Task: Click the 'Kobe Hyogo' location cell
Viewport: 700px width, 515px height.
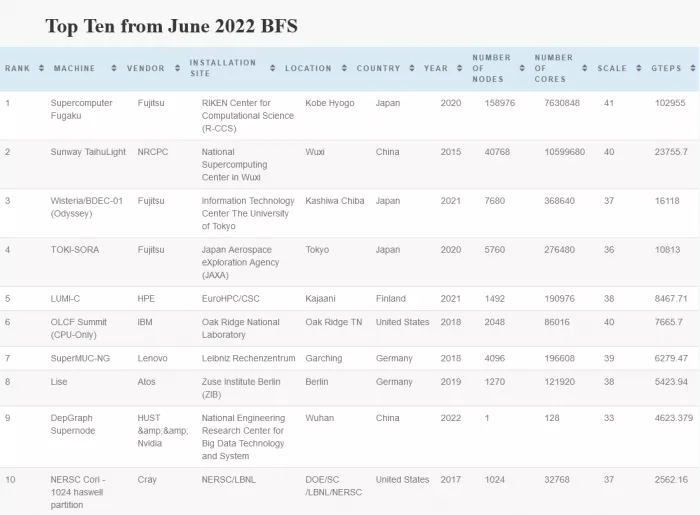Action: click(330, 103)
